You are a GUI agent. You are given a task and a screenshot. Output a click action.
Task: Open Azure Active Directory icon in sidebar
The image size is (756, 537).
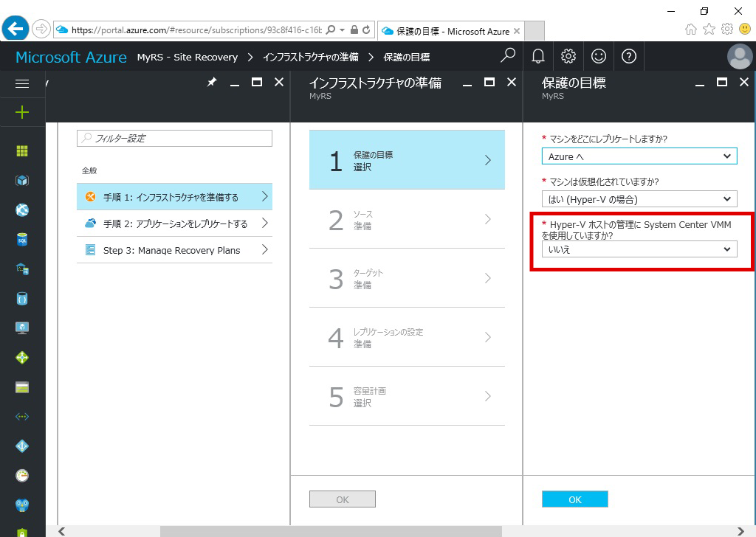point(22,446)
